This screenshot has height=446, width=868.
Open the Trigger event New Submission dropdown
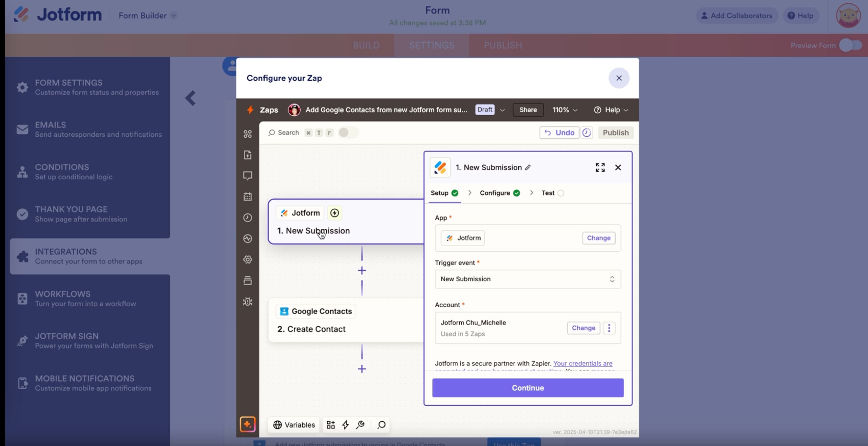(528, 279)
